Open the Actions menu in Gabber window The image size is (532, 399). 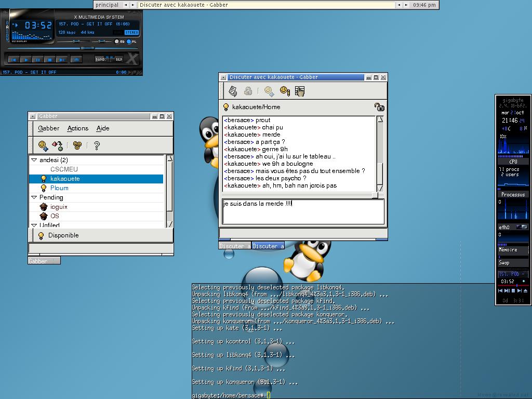click(78, 128)
